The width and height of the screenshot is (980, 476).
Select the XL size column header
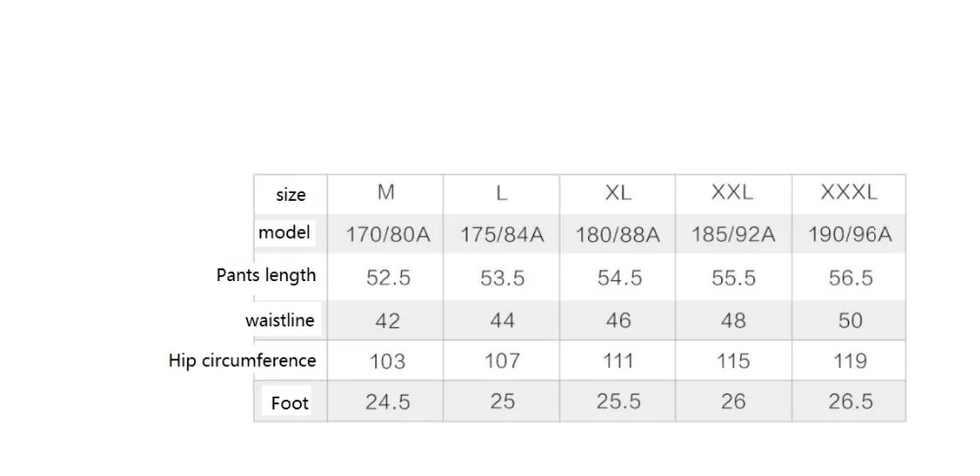[618, 192]
